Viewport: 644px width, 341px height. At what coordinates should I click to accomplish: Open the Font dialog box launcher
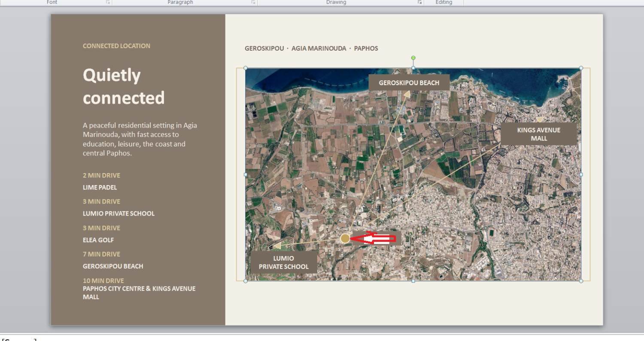click(x=108, y=2)
